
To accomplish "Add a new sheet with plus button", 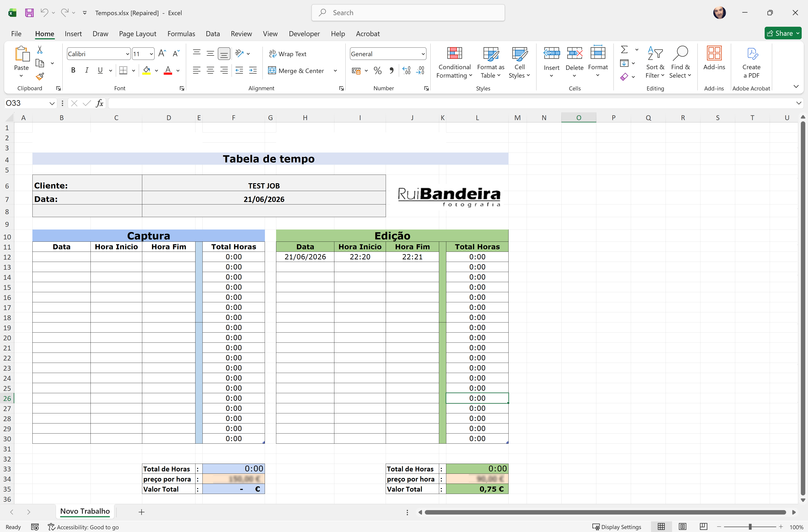I will 142,512.
